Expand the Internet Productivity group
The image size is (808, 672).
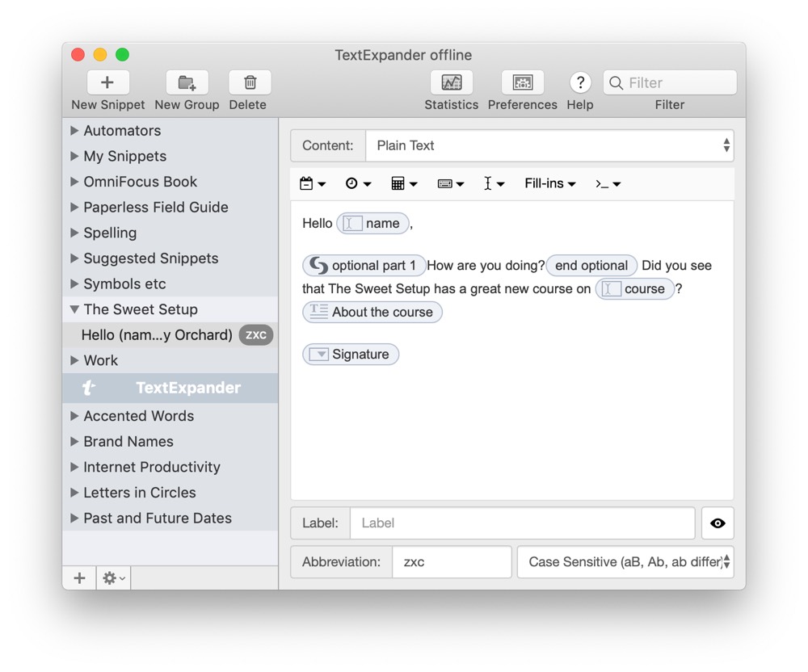tap(74, 467)
